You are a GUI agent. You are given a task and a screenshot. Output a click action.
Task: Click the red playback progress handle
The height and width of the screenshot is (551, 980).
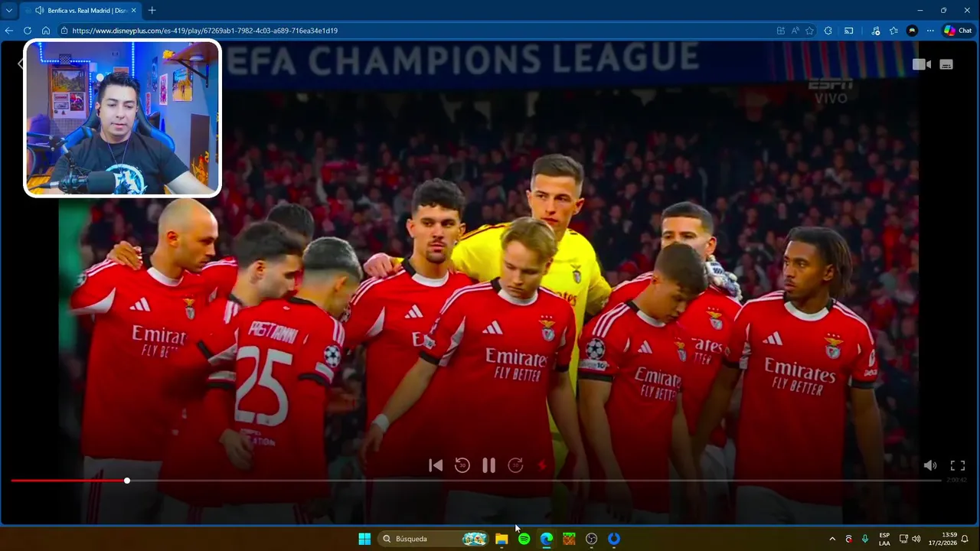click(x=127, y=481)
